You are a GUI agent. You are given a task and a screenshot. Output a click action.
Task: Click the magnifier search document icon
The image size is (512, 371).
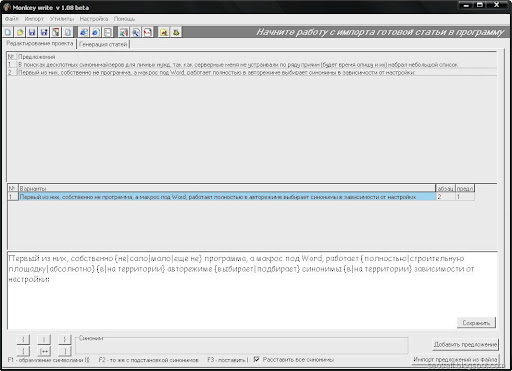pos(136,32)
